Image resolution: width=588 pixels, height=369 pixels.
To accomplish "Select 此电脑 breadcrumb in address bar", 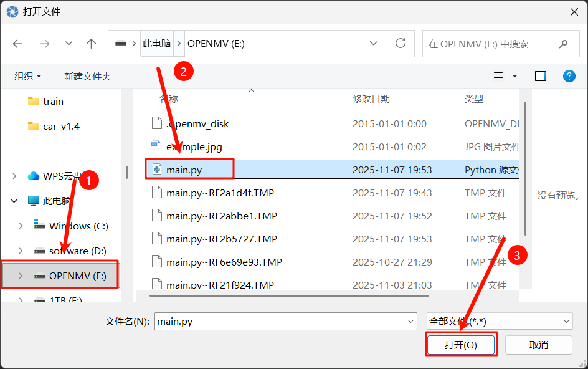I will pos(157,44).
